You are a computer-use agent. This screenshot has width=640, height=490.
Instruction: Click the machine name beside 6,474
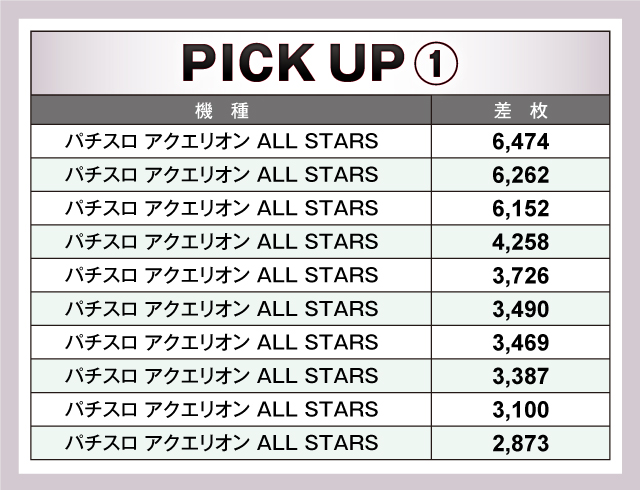tap(221, 141)
